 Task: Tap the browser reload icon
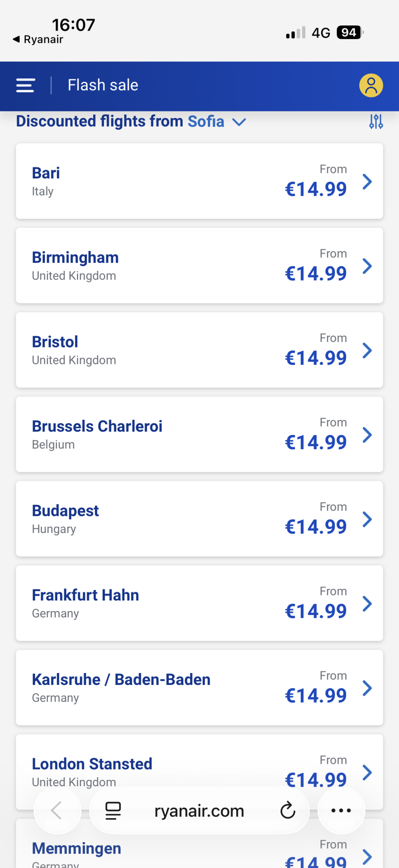pos(287,810)
